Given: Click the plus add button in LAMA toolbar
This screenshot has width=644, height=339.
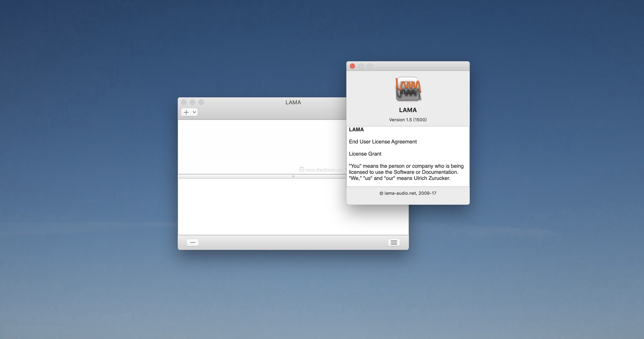Looking at the screenshot, I should tap(186, 112).
